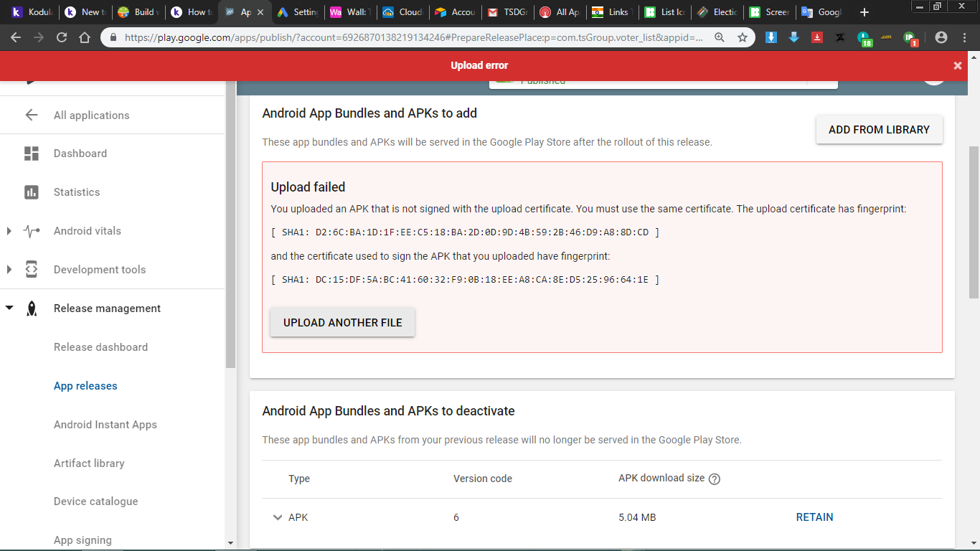Image resolution: width=980 pixels, height=551 pixels.
Task: Click the Dashboard grid icon in sidebar
Action: (32, 154)
